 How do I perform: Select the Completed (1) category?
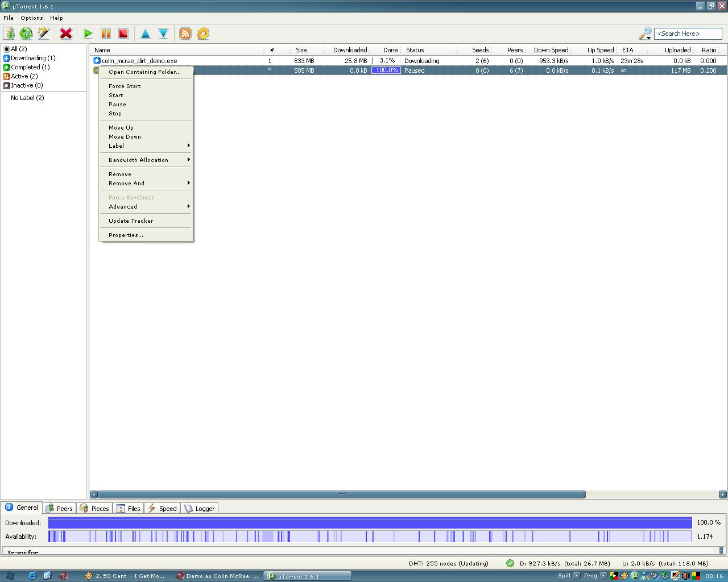tap(26, 67)
